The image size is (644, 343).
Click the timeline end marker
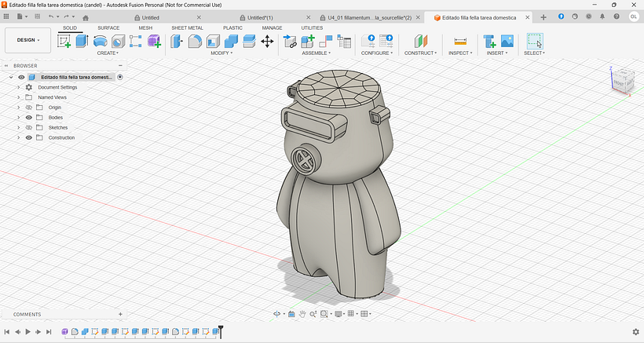coord(221,331)
